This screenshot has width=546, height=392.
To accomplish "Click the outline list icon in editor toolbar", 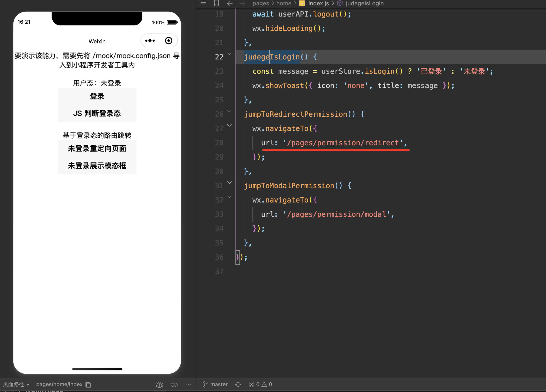I will pyautogui.click(x=203, y=3).
